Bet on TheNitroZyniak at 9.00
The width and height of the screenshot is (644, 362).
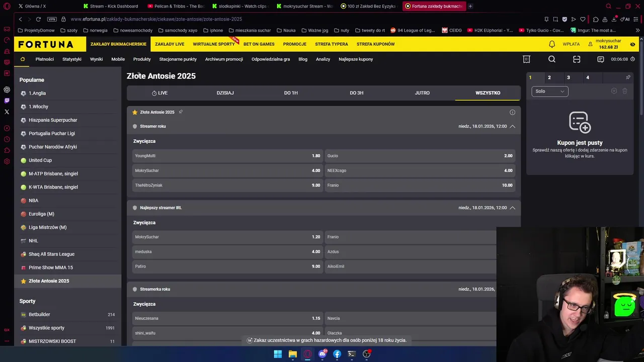tap(227, 185)
